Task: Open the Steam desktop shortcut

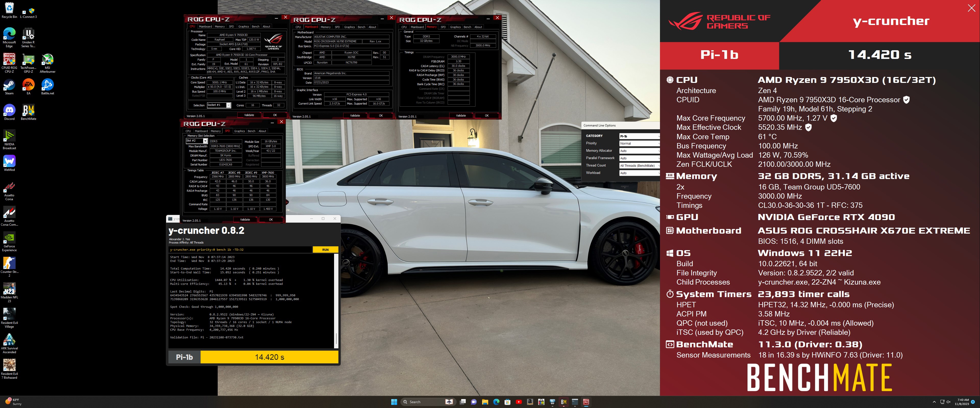Action: click(9, 87)
